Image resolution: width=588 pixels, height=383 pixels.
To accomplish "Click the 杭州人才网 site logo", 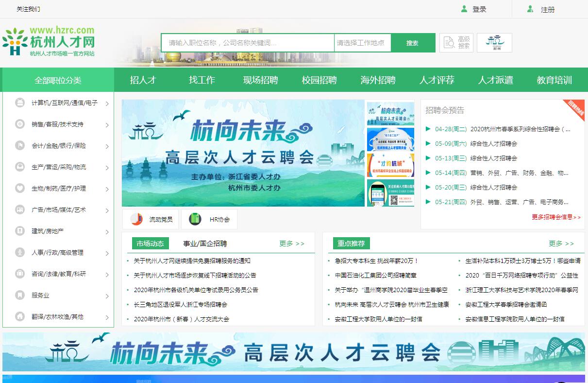I will [x=49, y=42].
